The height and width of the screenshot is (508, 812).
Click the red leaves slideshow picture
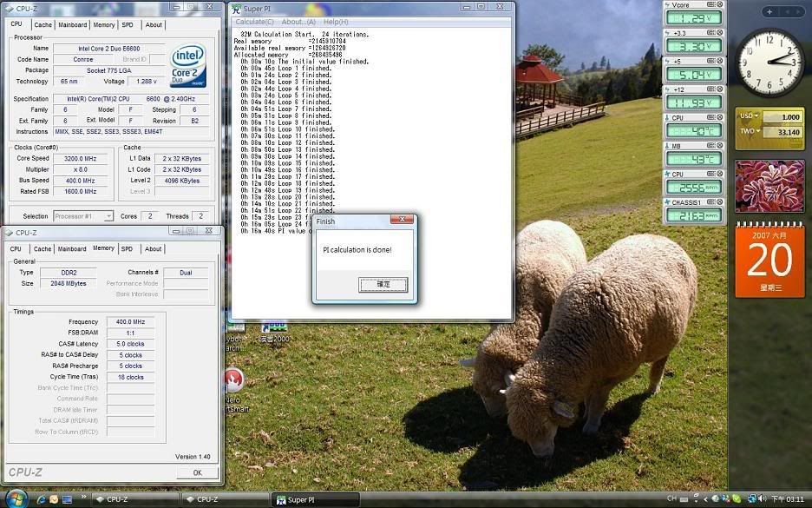point(769,185)
